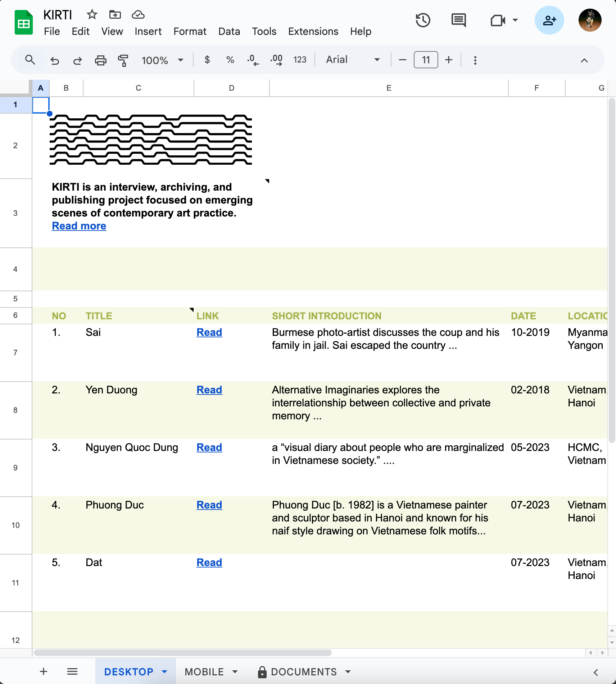This screenshot has height=684, width=616.
Task: Star the KIRTI document
Action: [92, 15]
